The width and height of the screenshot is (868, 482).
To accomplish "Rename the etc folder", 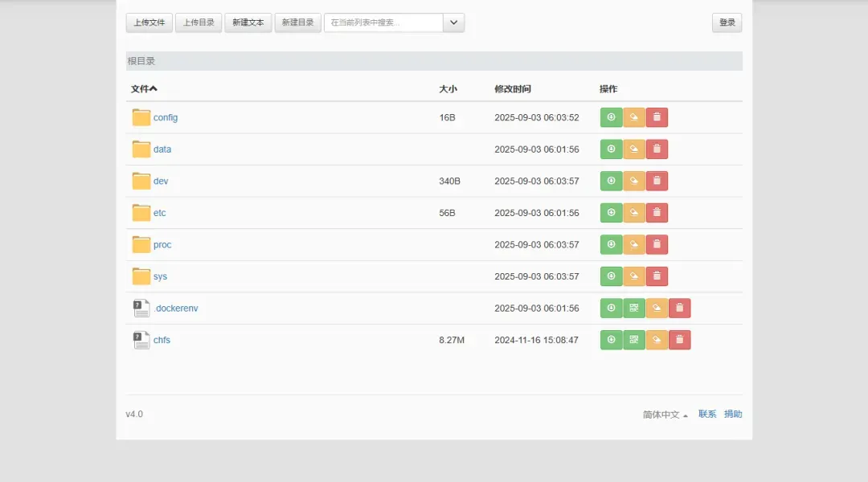I will click(x=633, y=212).
